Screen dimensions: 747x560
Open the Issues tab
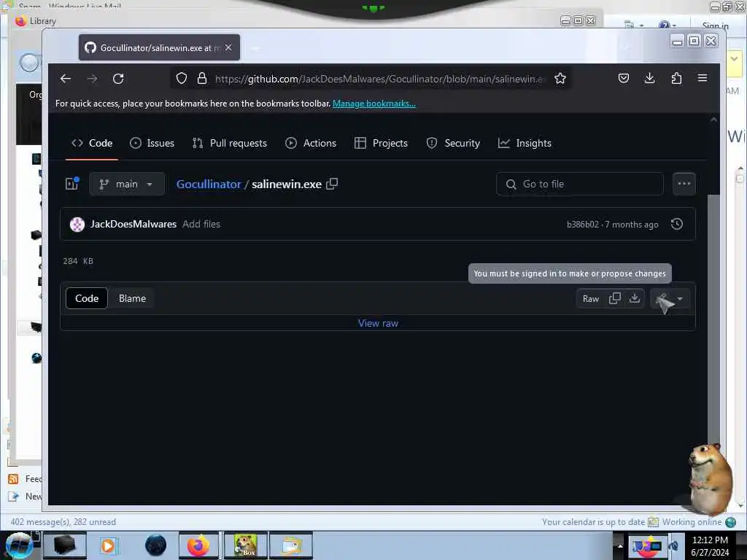point(152,143)
